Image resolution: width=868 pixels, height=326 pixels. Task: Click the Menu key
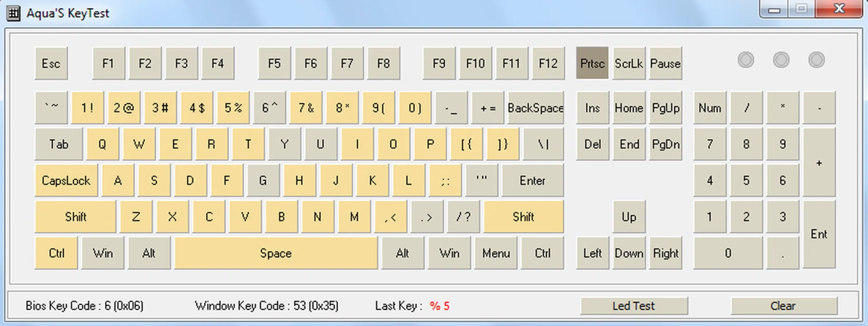coord(496,253)
